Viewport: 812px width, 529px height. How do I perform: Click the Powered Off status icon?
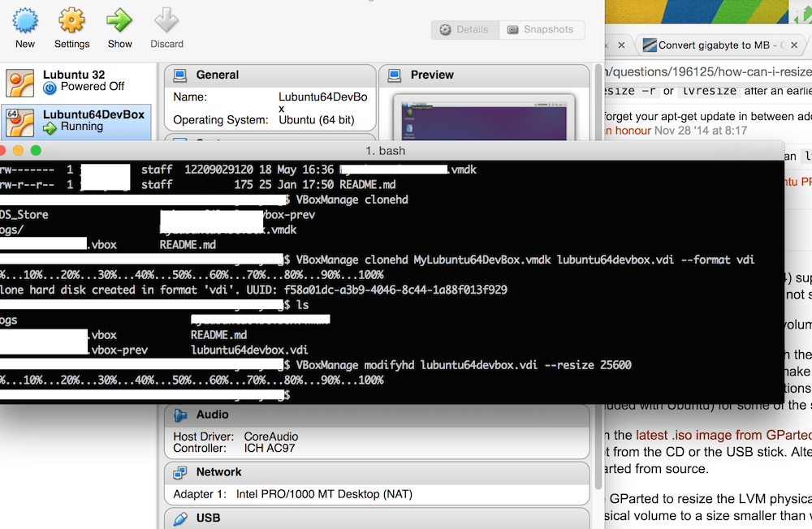(50, 88)
